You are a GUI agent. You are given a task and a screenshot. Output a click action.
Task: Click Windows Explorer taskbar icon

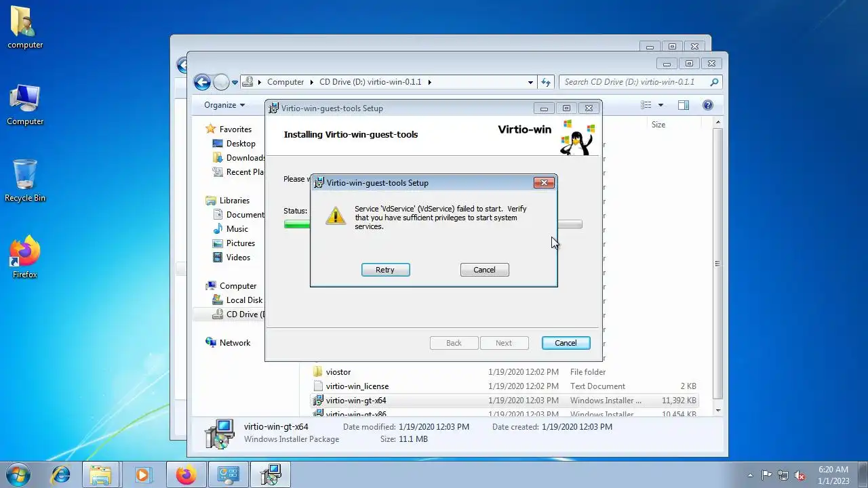click(x=100, y=475)
